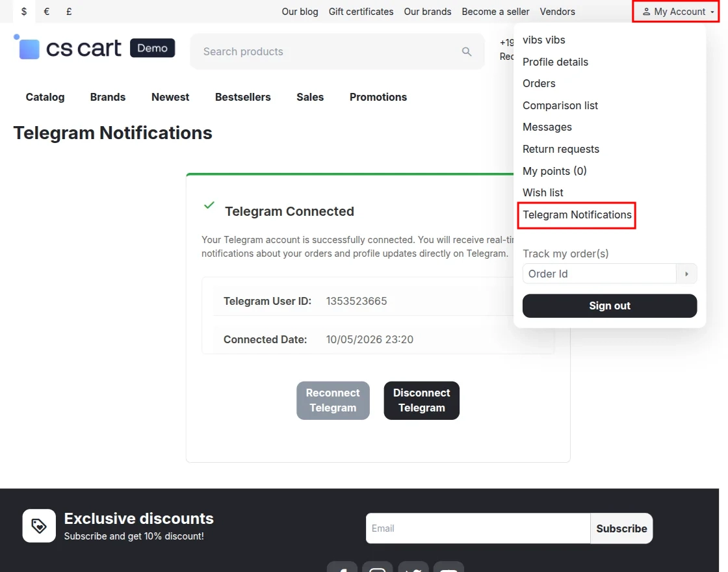Open My points (0) item
Viewport: 728px width, 572px height.
point(554,171)
